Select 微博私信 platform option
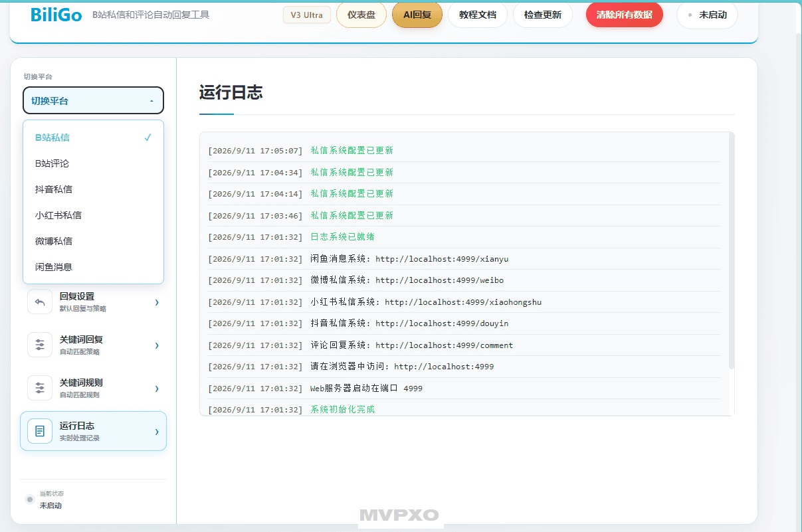Screen dimensions: 802x532 [x=93, y=241]
